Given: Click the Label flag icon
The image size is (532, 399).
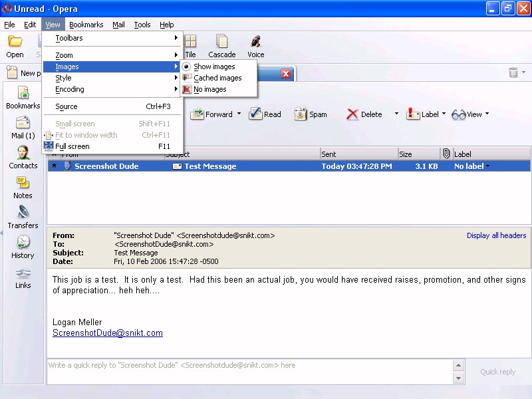Looking at the screenshot, I should pyautogui.click(x=413, y=114).
